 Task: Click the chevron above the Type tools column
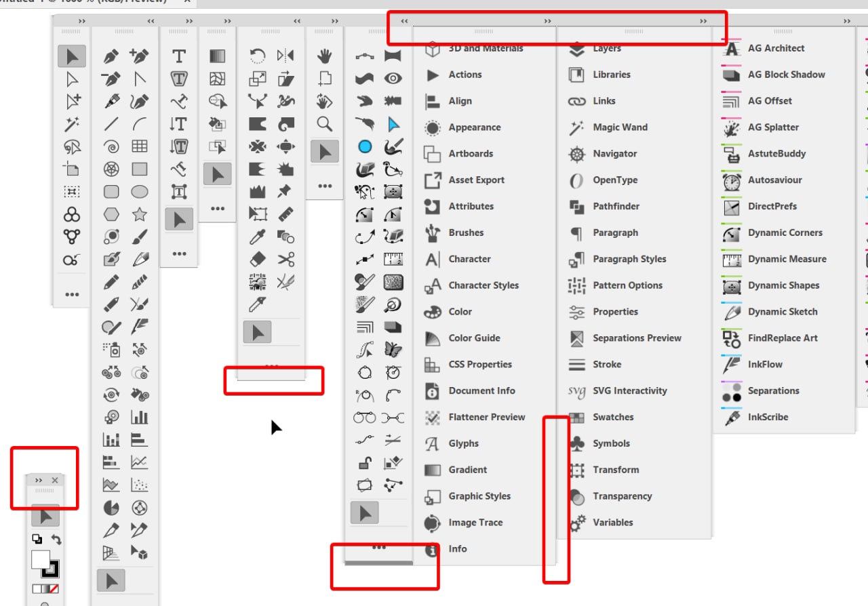point(189,22)
